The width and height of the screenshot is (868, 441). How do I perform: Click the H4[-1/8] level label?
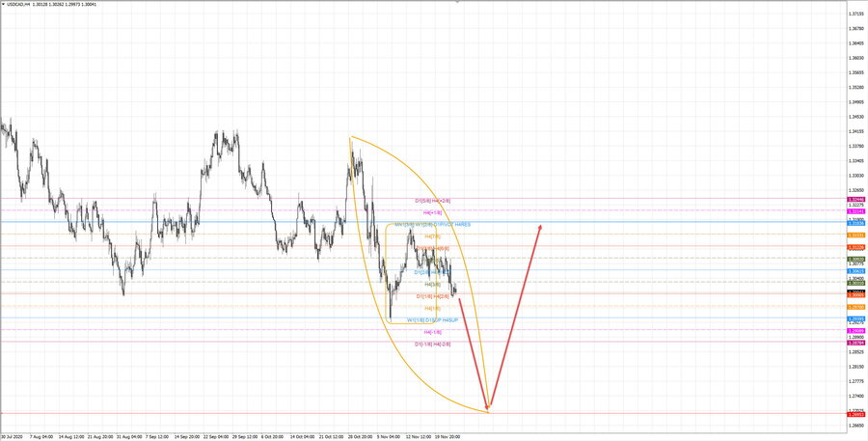(432, 332)
